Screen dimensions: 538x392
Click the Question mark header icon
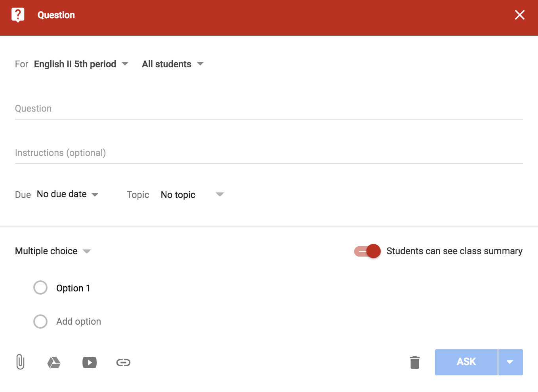18,15
